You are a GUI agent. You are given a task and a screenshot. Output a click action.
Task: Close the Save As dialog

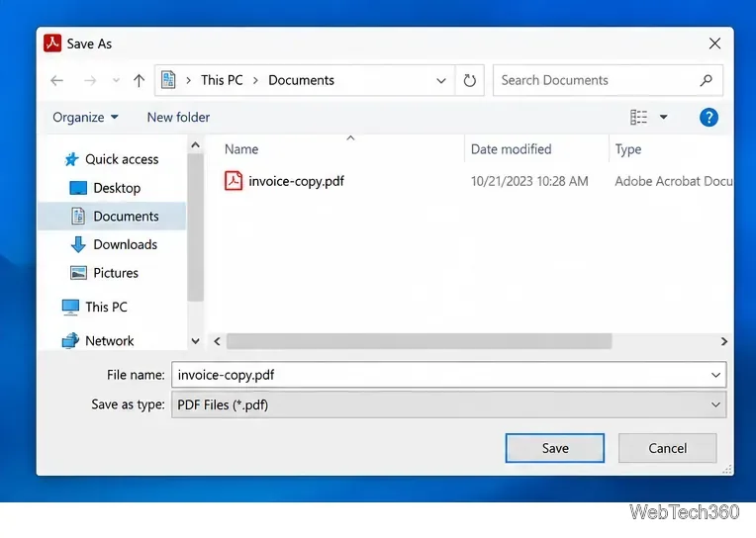(714, 44)
